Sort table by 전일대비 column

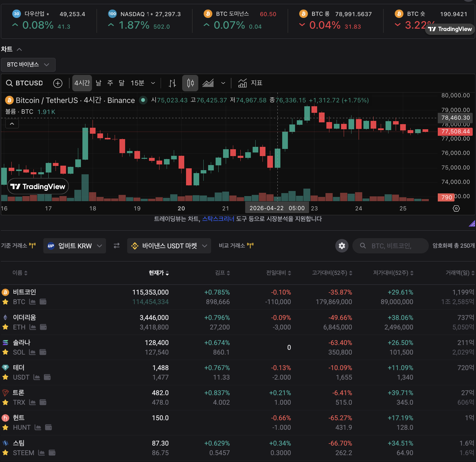[279, 273]
